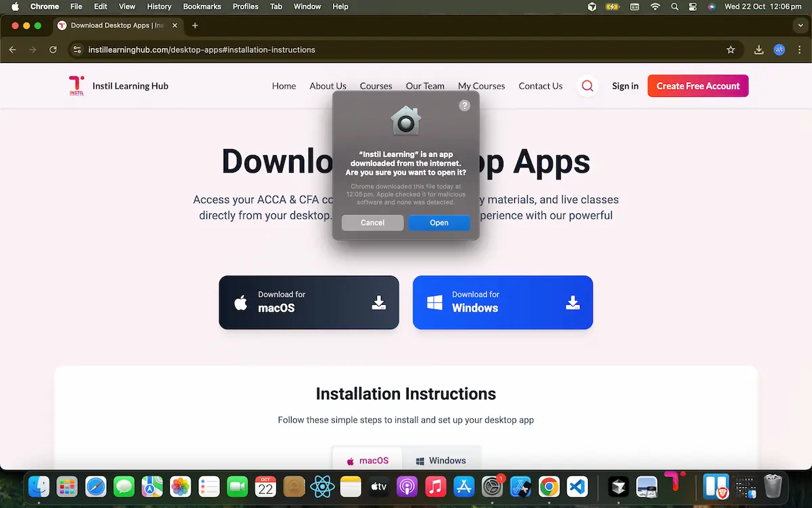812x508 pixels.
Task: Open the Safari icon in dock
Action: pos(95,486)
